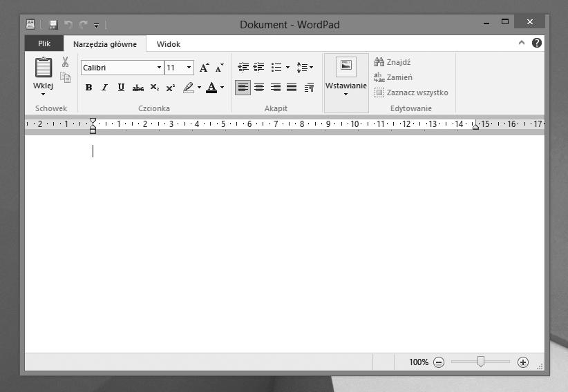Image resolution: width=568 pixels, height=392 pixels.
Task: Open the Calibri font family dropdown
Action: (x=159, y=68)
